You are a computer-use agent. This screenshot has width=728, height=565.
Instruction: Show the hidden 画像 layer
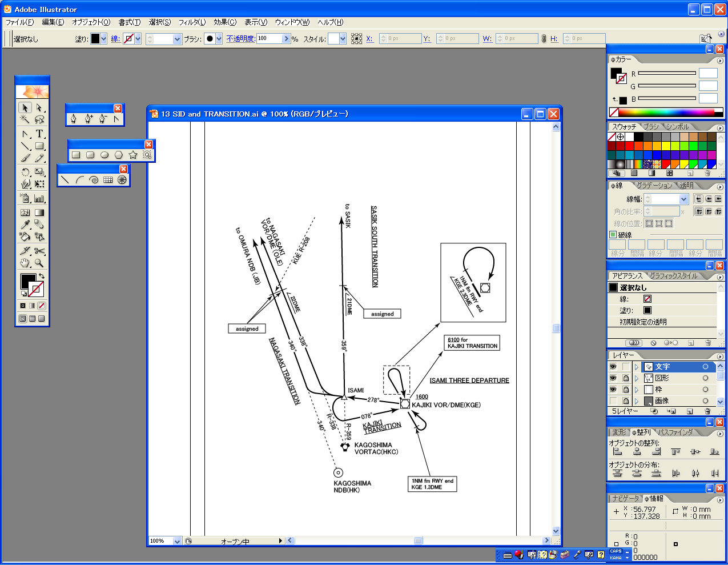pos(613,401)
